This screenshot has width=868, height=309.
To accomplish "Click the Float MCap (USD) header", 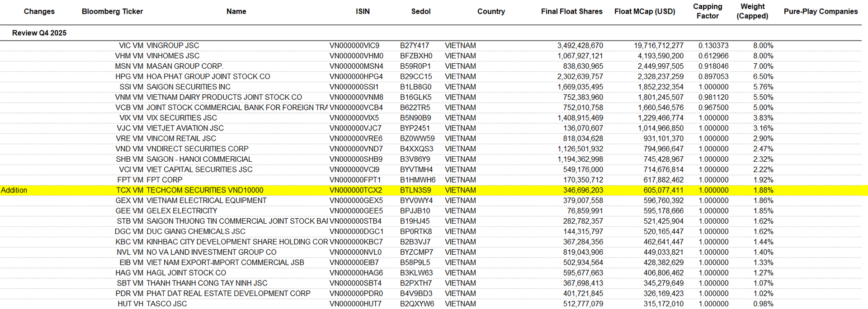I will 644,11.
